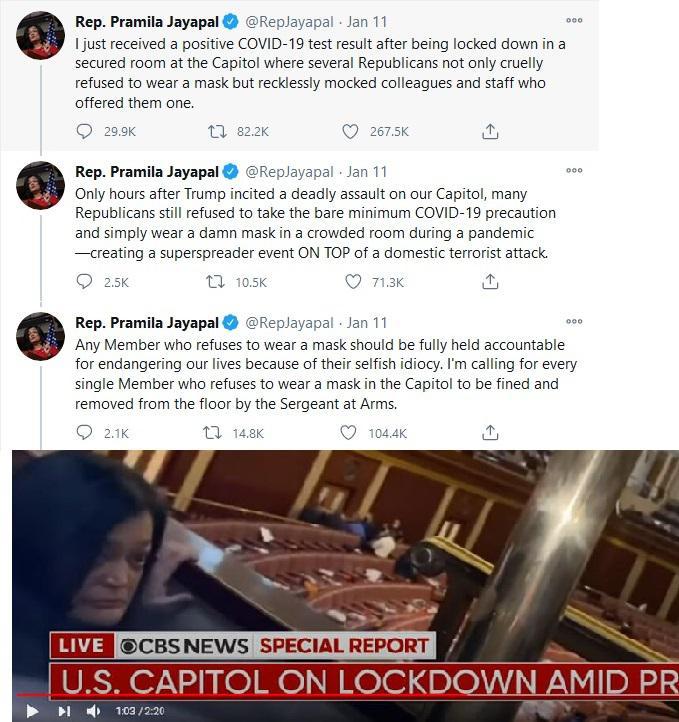Reply to the Sergeant at Arms tweet
The height and width of the screenshot is (722, 679).
coord(84,432)
